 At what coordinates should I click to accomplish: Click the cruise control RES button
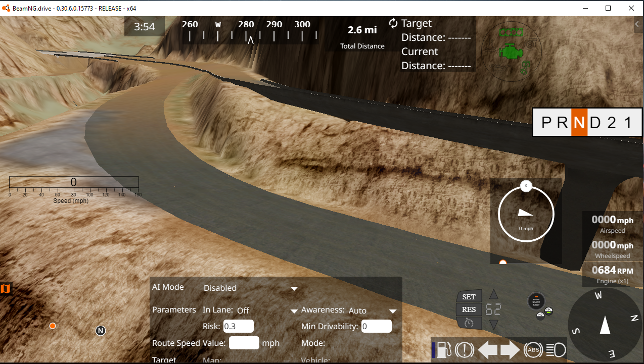(x=469, y=309)
